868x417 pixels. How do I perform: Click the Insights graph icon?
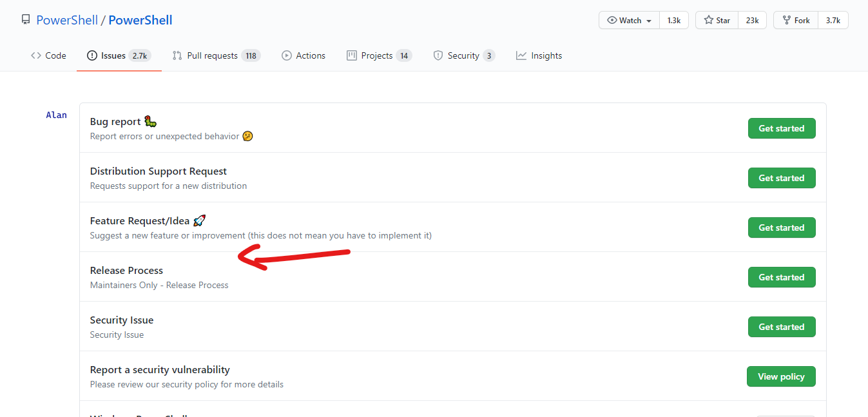pyautogui.click(x=521, y=55)
